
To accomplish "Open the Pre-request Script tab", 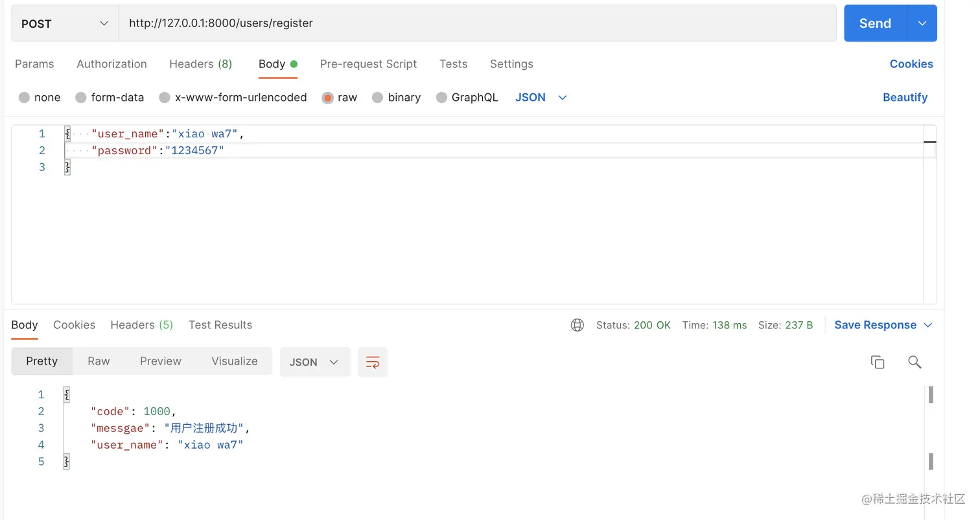I will coord(368,64).
